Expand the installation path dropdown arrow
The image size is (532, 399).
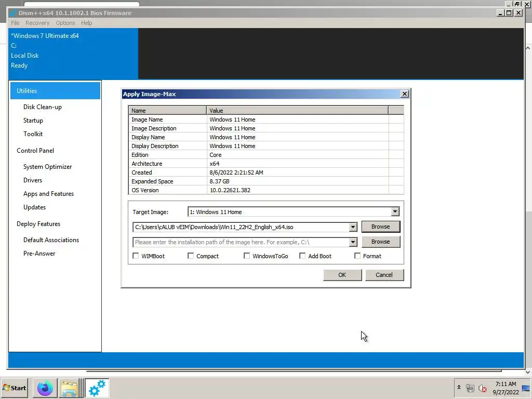[353, 242]
